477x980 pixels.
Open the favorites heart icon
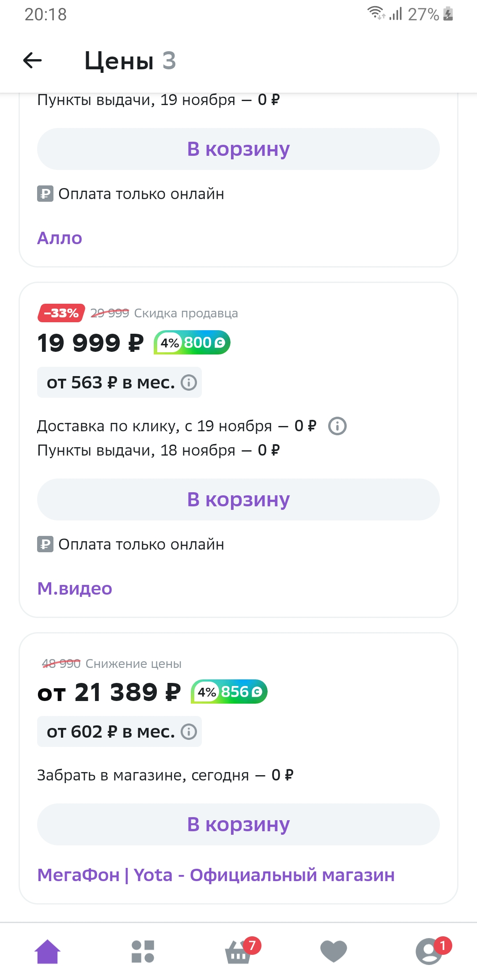click(333, 951)
